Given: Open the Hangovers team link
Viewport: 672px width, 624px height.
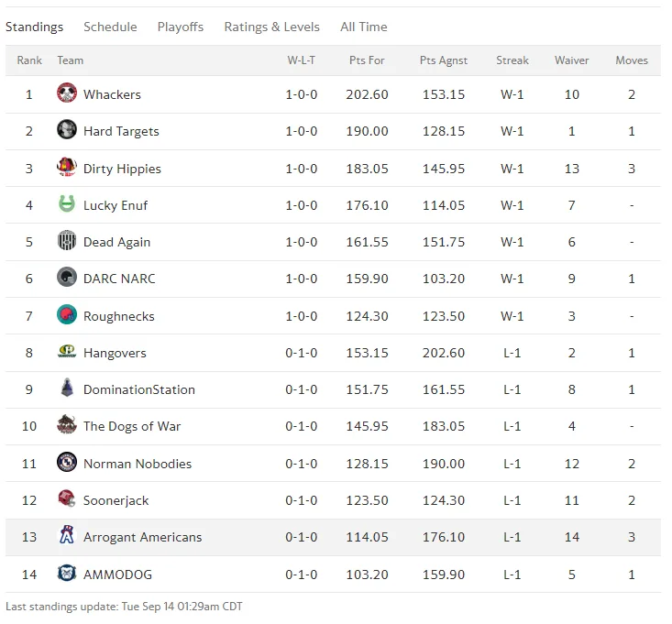Looking at the screenshot, I should 115,353.
